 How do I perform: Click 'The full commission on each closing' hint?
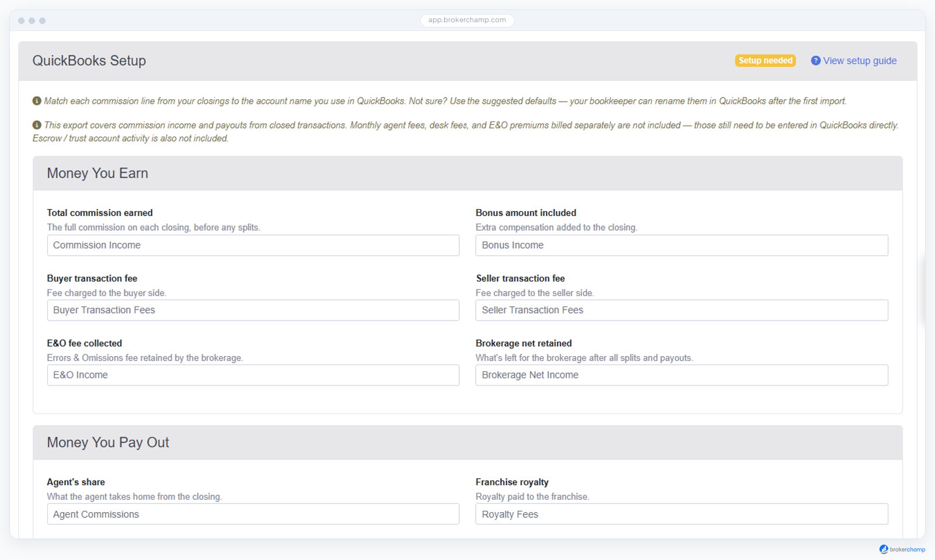click(x=154, y=228)
